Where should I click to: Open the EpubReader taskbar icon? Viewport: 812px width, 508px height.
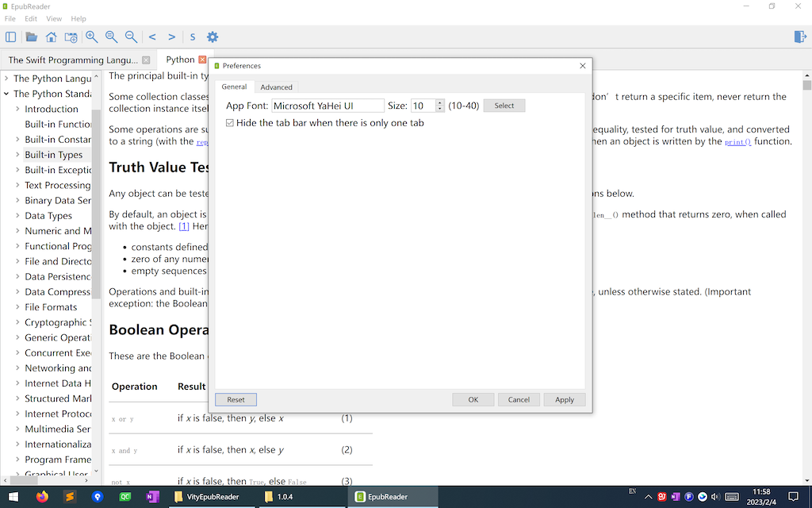pyautogui.click(x=393, y=496)
